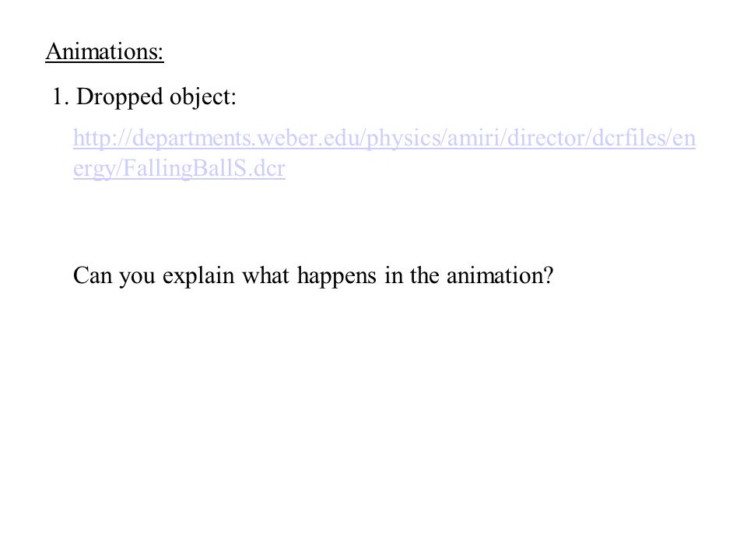Click the word 'animation?' in the question

(x=500, y=275)
